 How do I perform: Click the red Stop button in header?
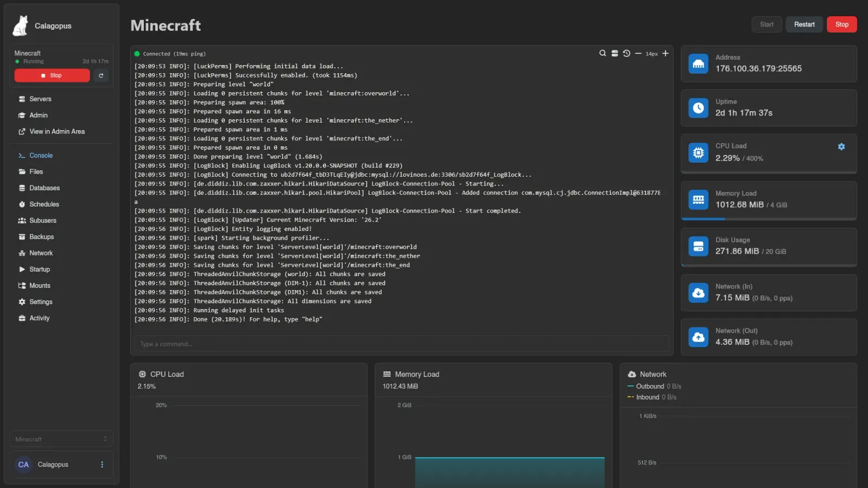point(842,24)
